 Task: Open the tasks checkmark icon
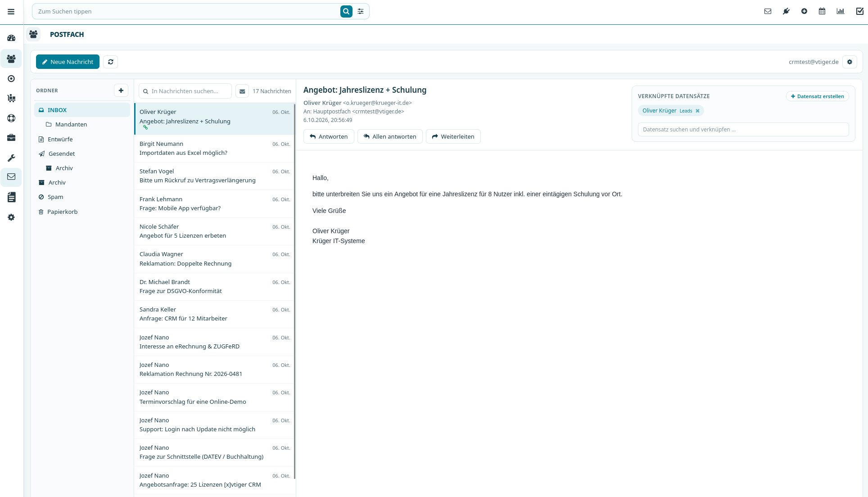point(859,12)
